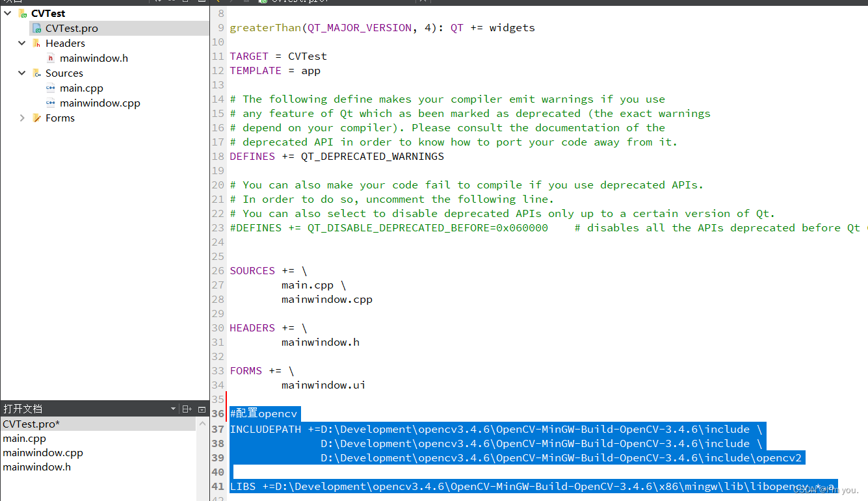Select CVTest.pro in the project tree

[72, 29]
